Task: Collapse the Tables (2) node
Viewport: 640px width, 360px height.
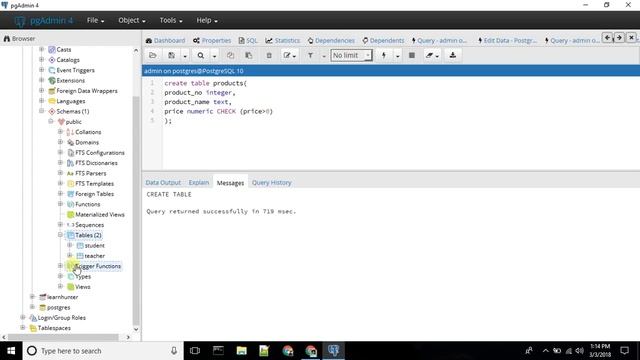Action: pos(60,235)
